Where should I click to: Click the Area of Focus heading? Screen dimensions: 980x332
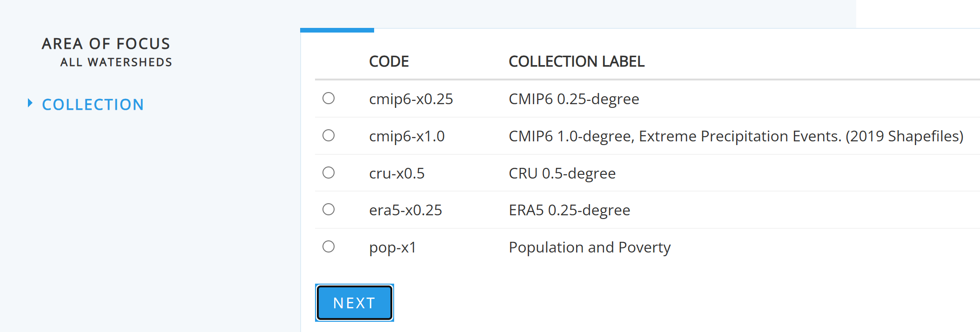[106, 44]
